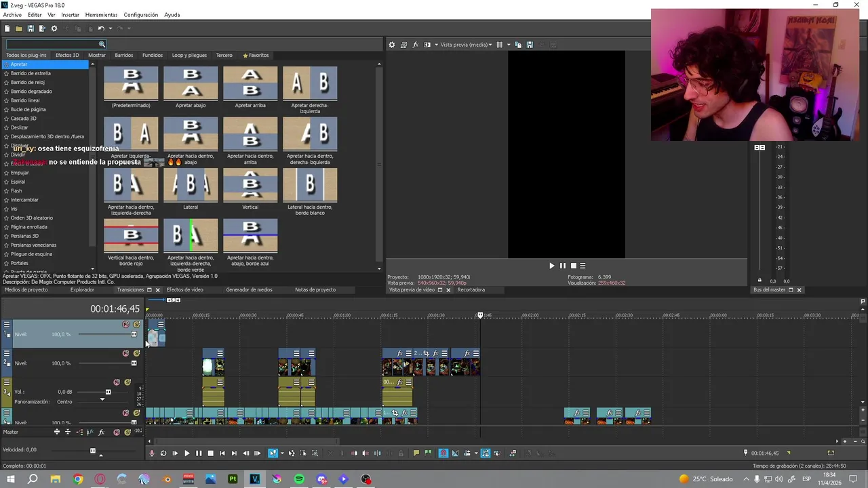The height and width of the screenshot is (488, 868).
Task: Click the Undo arrow icon
Action: pos(100,28)
